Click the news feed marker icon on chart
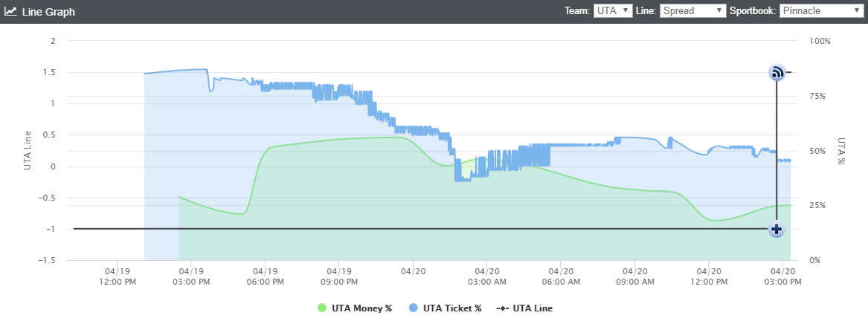Image resolution: width=868 pixels, height=327 pixels. (777, 72)
